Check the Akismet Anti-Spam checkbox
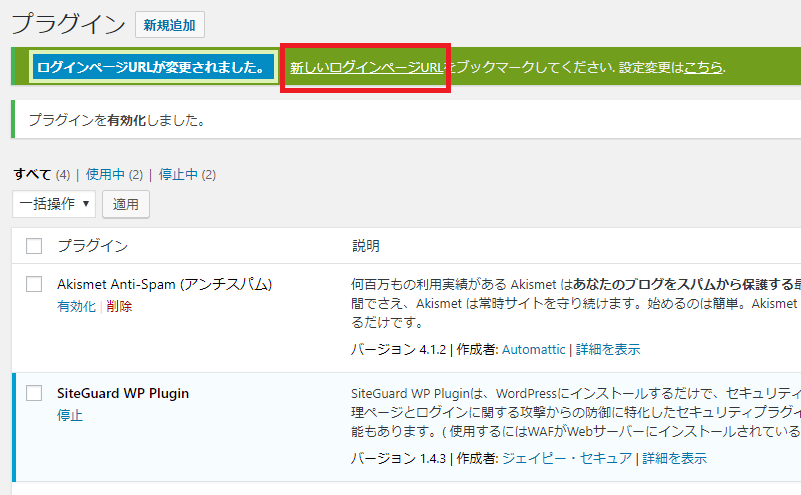Image resolution: width=801 pixels, height=495 pixels. (34, 284)
